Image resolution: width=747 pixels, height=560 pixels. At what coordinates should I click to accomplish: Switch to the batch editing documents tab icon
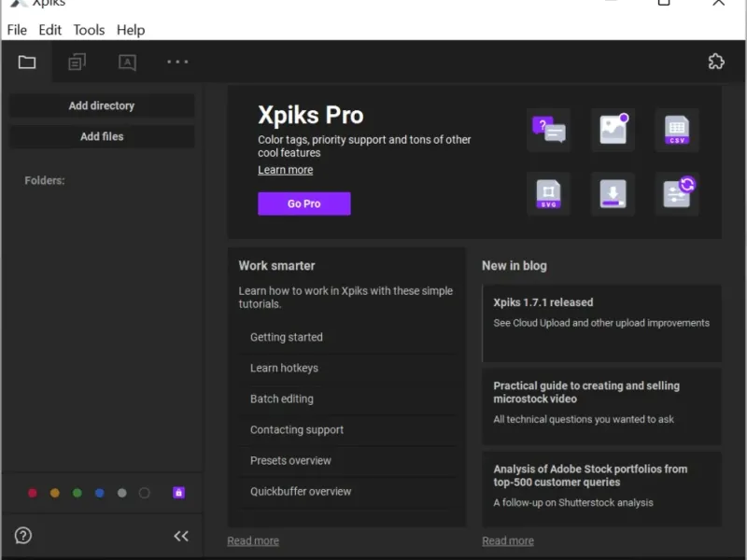77,62
